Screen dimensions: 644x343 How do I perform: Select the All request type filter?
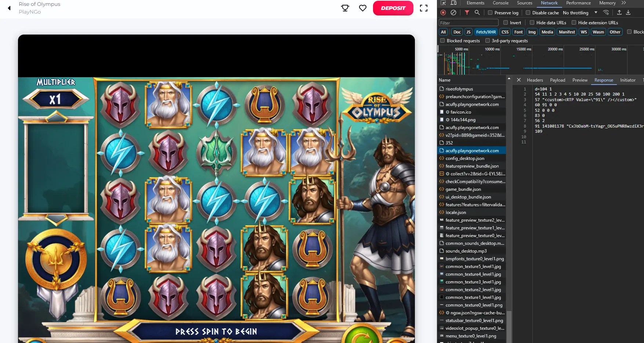(x=443, y=32)
